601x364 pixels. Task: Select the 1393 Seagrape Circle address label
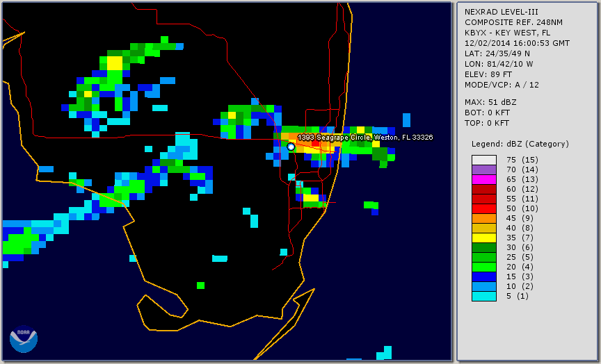pos(365,137)
